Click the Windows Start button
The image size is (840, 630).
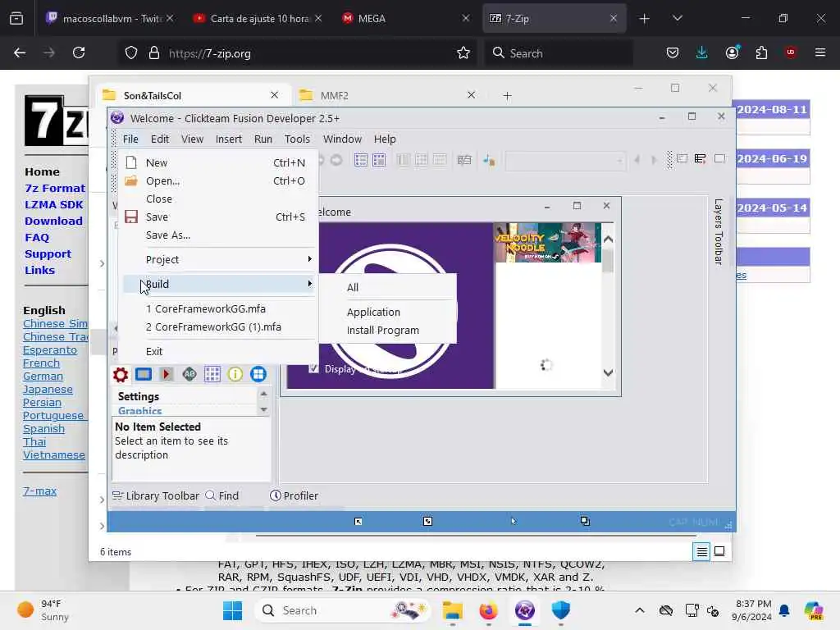(x=232, y=610)
